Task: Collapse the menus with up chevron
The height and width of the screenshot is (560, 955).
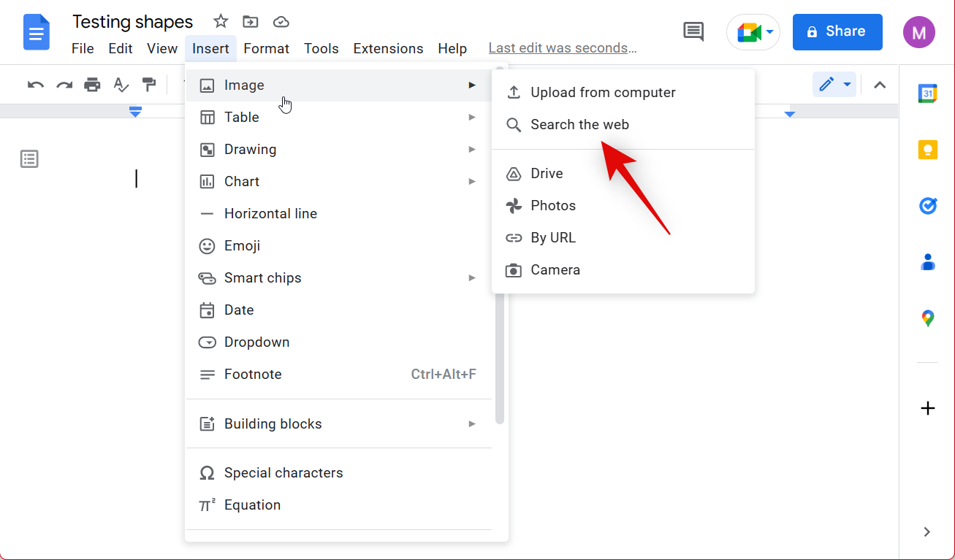Action: click(880, 85)
